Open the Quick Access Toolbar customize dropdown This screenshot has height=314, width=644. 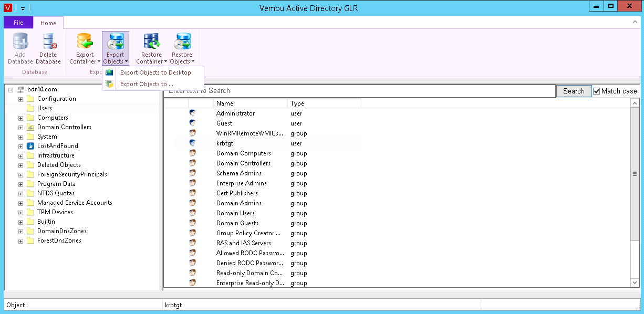point(23,8)
